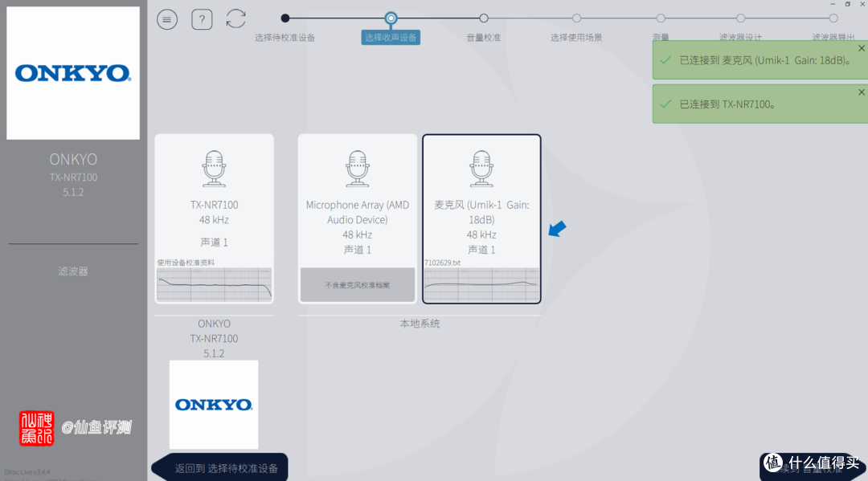This screenshot has width=868, height=481.
Task: Click ONKYO TX-NR7100 5.1.2 sidebar text
Action: coord(73,175)
